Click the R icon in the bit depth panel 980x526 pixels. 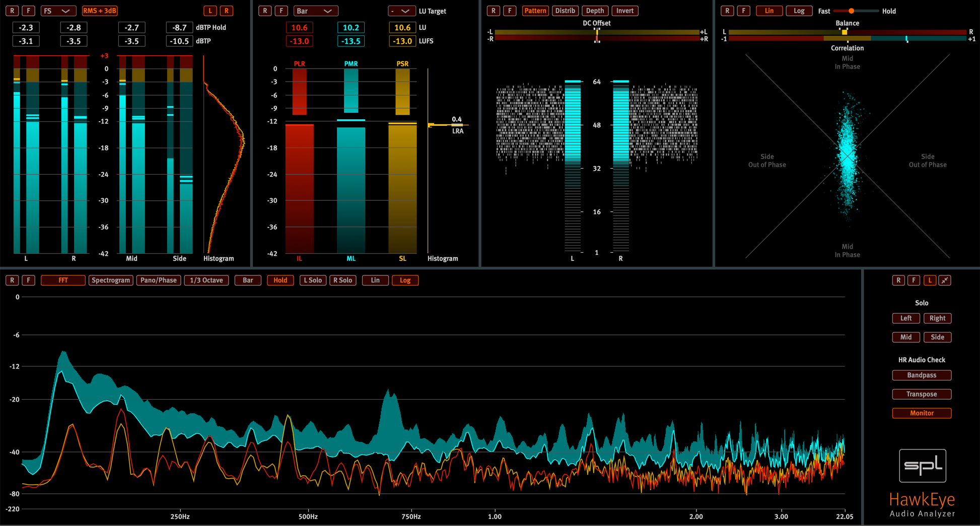pos(493,11)
